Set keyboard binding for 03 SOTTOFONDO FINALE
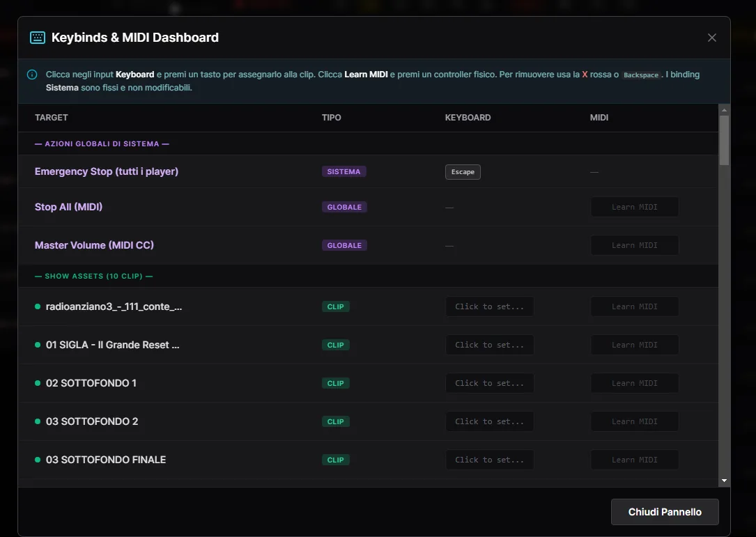 (489, 460)
